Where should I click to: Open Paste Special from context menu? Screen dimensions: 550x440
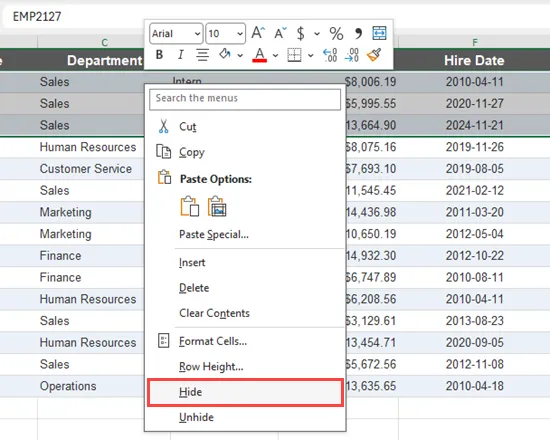click(245, 234)
